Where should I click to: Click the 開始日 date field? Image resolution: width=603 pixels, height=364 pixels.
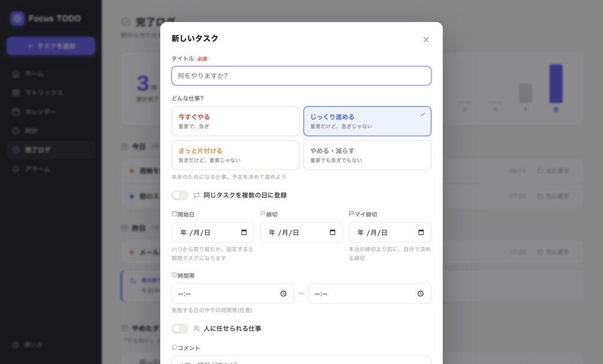[x=213, y=233]
